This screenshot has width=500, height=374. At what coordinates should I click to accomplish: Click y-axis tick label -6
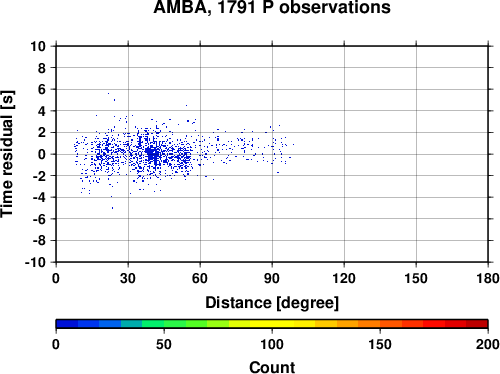pyautogui.click(x=39, y=219)
